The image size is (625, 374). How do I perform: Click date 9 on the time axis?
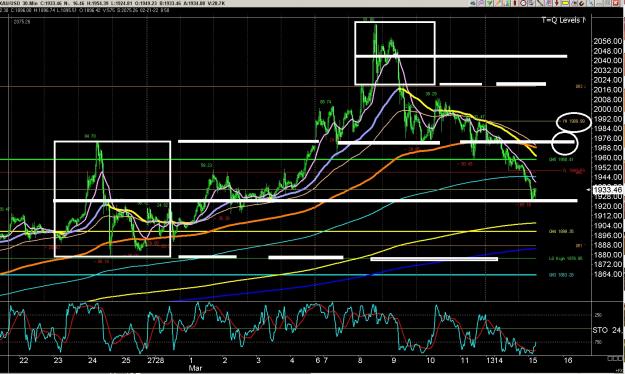point(394,360)
